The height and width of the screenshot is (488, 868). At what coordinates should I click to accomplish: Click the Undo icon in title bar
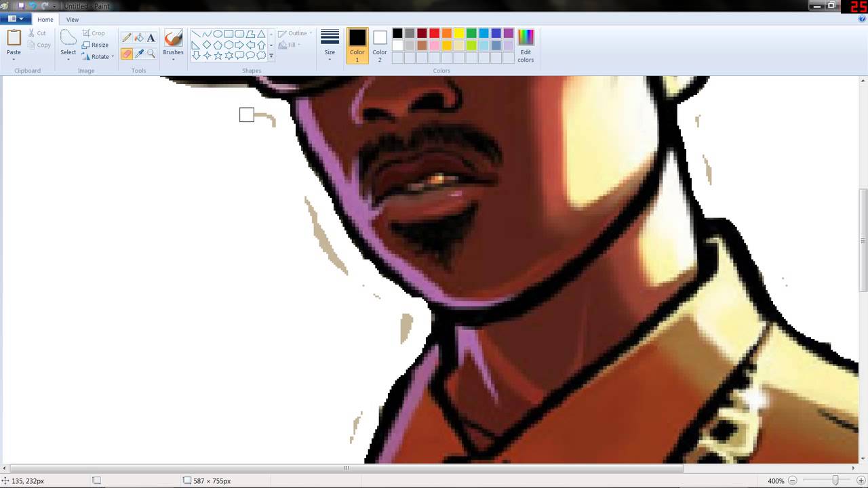pos(33,5)
